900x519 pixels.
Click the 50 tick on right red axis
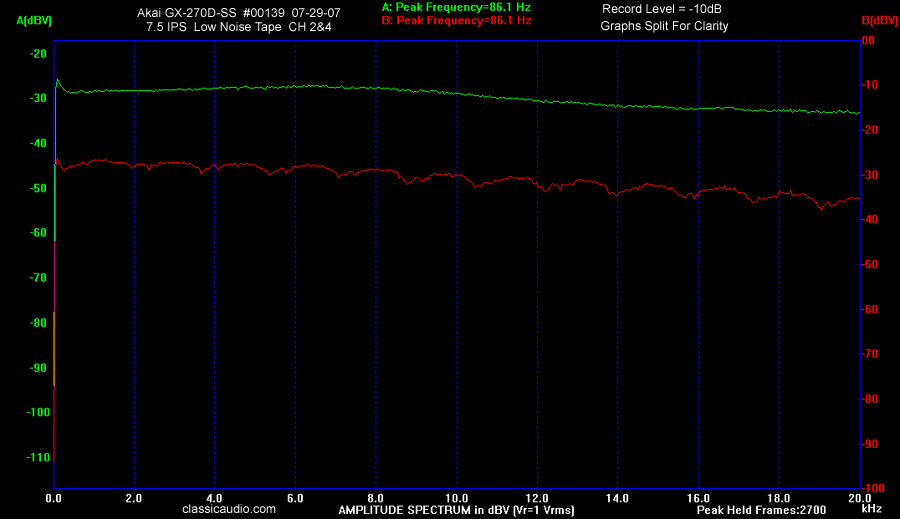click(869, 264)
